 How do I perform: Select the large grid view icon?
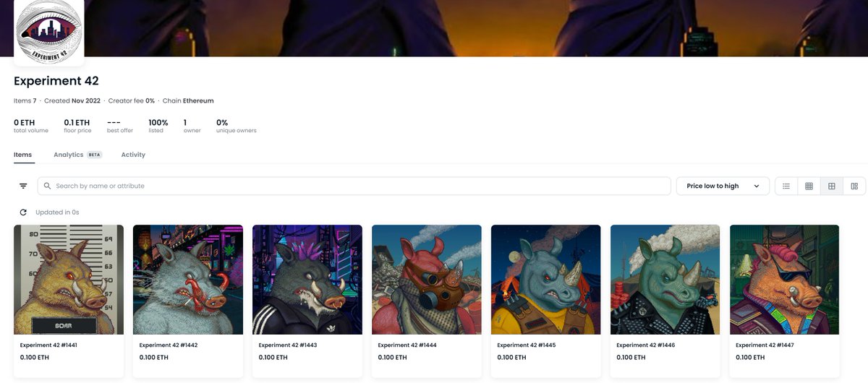pyautogui.click(x=832, y=186)
